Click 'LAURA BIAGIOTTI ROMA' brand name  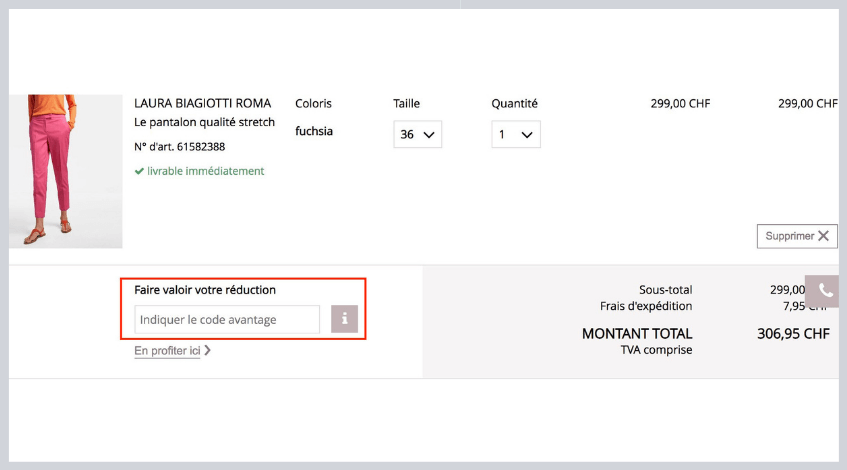click(203, 103)
